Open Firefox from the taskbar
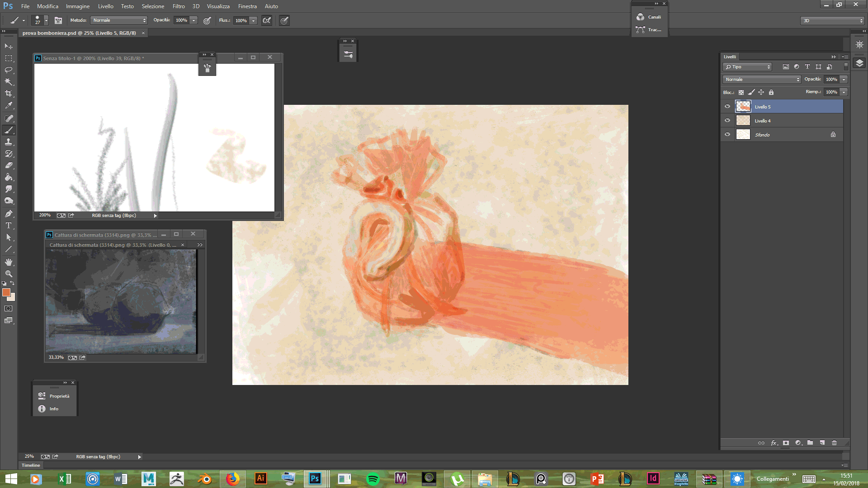This screenshot has height=488, width=868. click(x=233, y=479)
